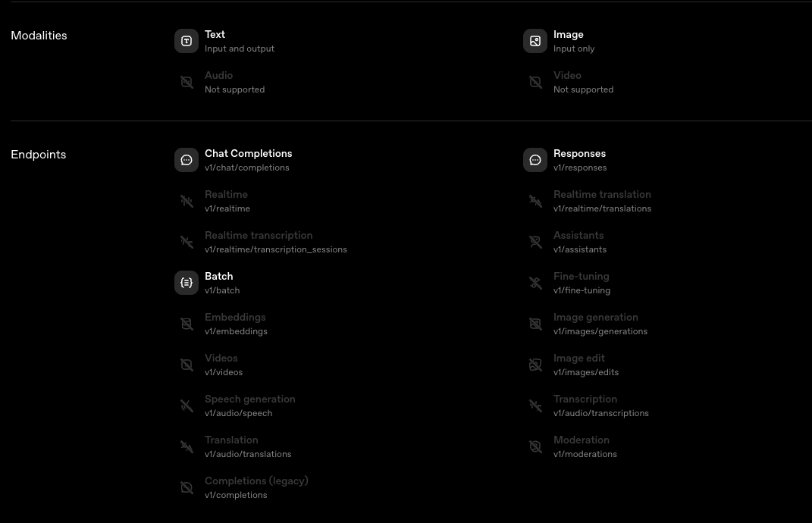Click the Endpoints section heading
Viewport: 812px width, 523px height.
[39, 155]
